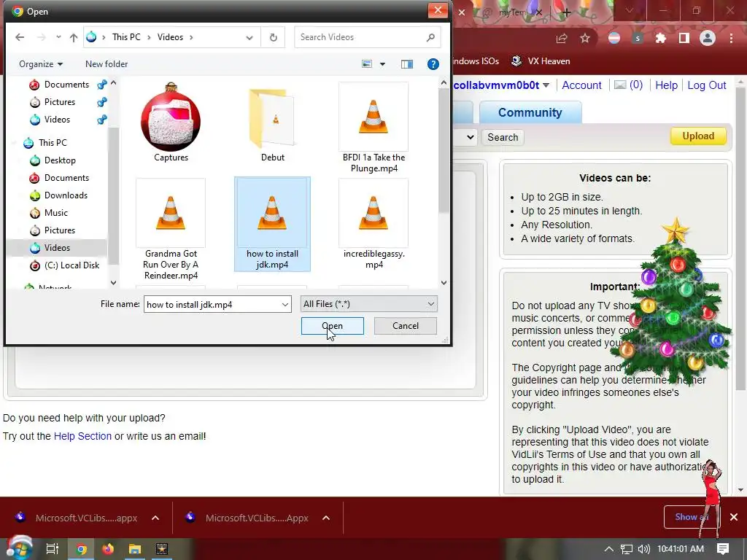747x560 pixels.
Task: Open the Help Section link
Action: pyautogui.click(x=82, y=436)
